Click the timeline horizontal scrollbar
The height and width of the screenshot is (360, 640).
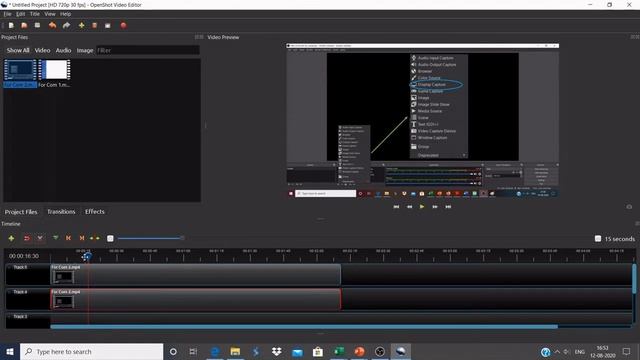(304, 327)
